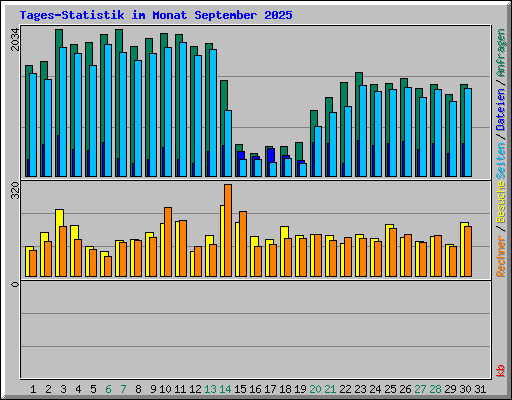This screenshot has height=400, width=512.
Task: Click the 'Seiten' legend label
Action: tap(501, 162)
